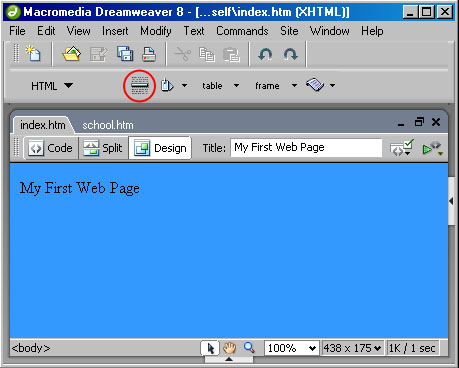
Task: Click the Print code icon
Action: (x=149, y=54)
